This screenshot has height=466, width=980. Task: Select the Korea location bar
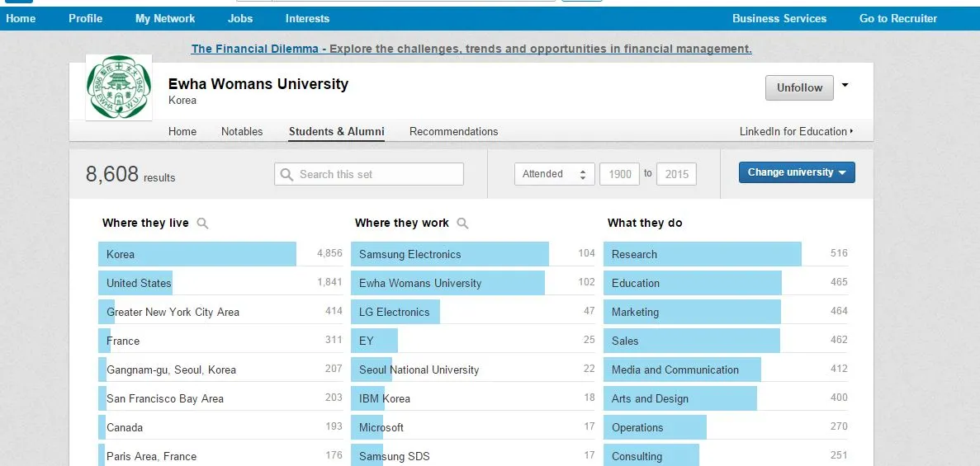coord(197,254)
